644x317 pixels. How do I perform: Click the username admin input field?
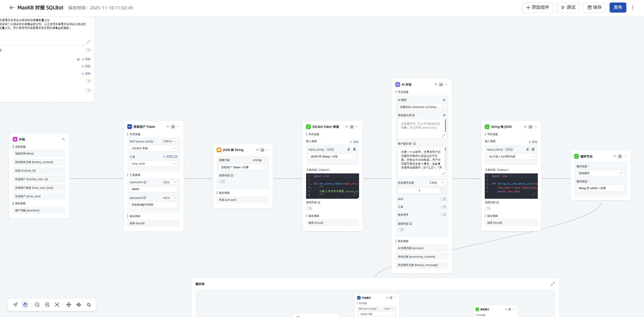153,189
